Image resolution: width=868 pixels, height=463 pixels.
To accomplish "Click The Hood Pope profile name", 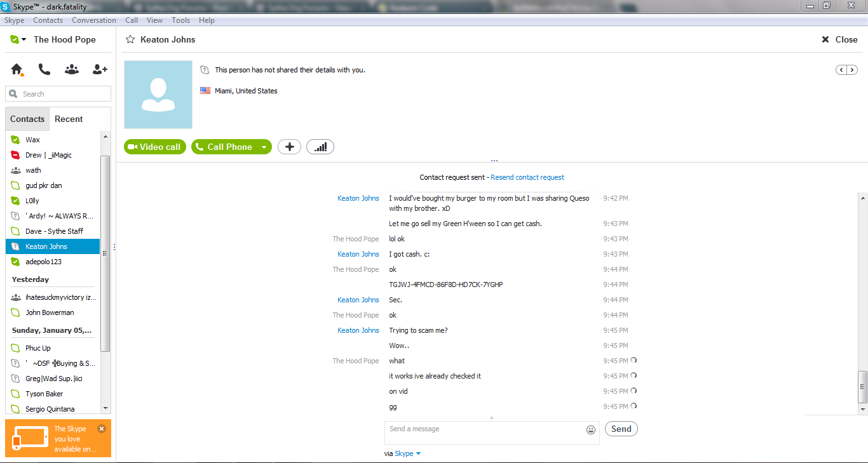I will point(65,39).
